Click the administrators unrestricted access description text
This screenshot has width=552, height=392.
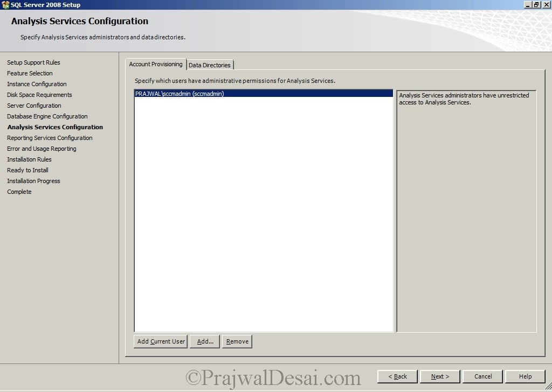point(464,99)
